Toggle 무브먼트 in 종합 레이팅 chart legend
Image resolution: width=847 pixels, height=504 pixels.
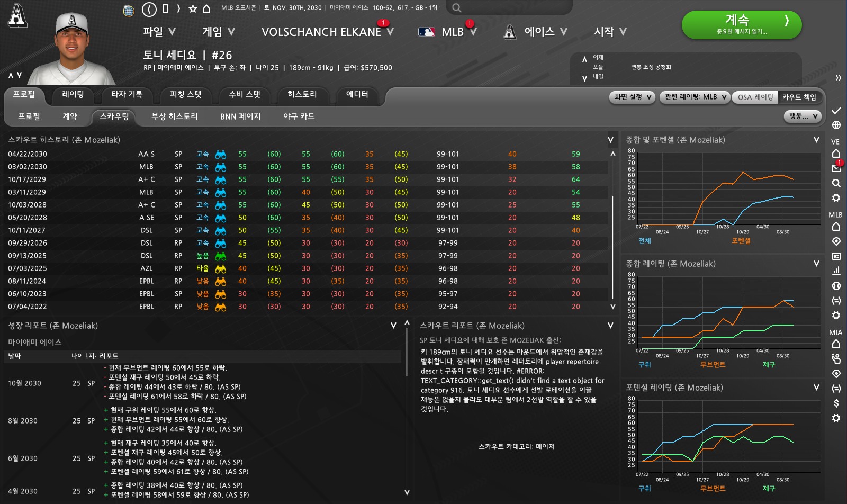click(713, 365)
